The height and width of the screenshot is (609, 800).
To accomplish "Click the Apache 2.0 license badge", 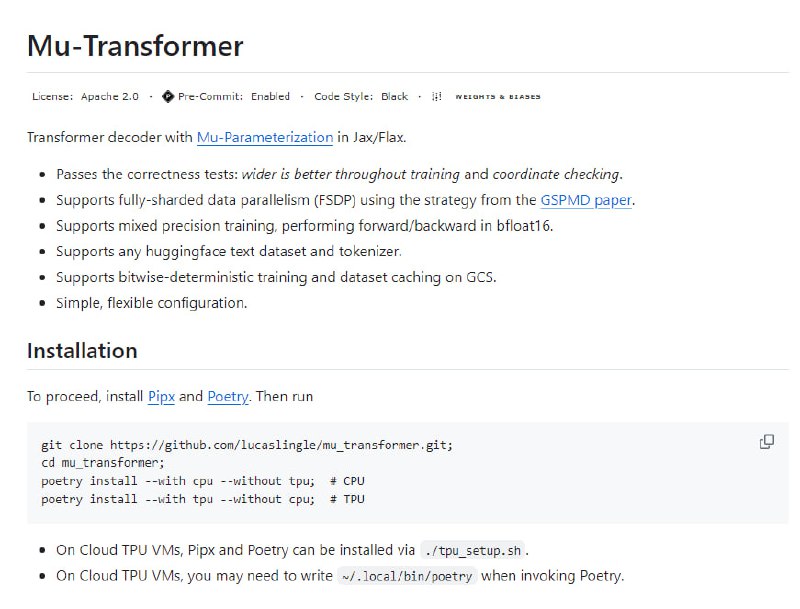I will pyautogui.click(x=85, y=96).
